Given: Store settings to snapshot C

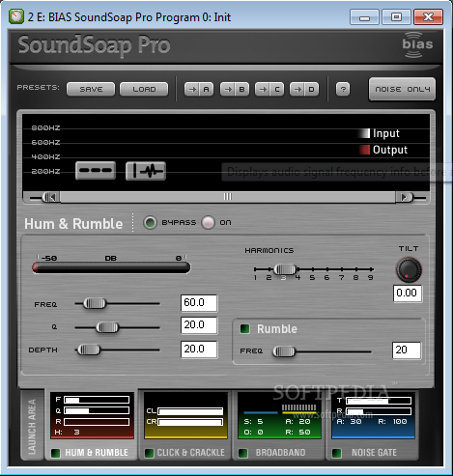Looking at the screenshot, I should (269, 89).
